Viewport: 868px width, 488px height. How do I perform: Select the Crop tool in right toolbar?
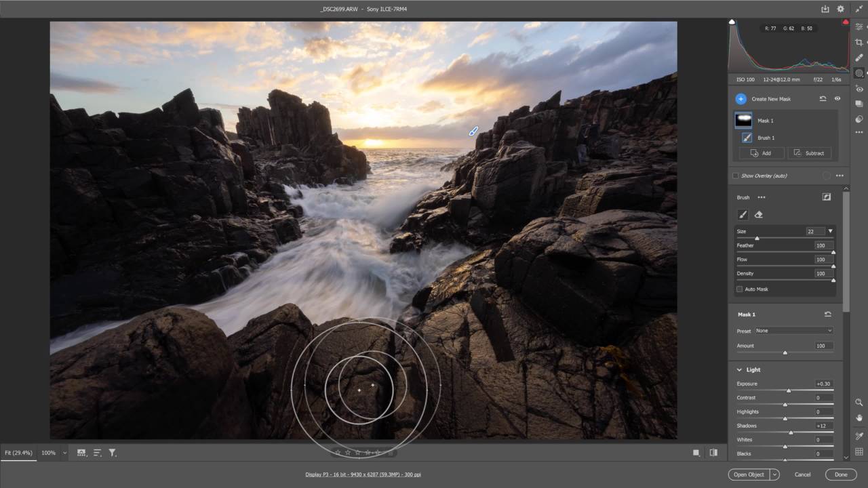coord(859,42)
